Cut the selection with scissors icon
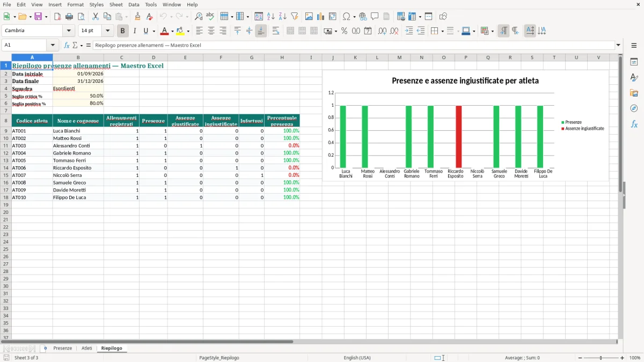 click(96, 17)
